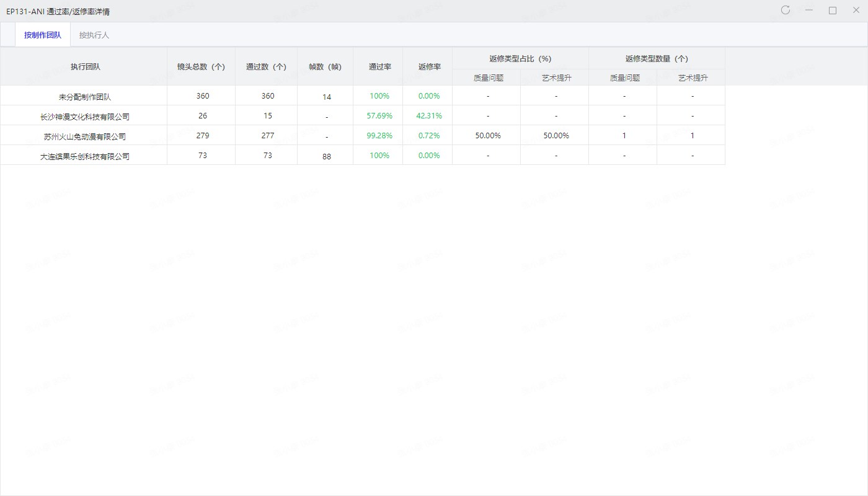Click the shot total cell 26
868x496 pixels.
click(203, 116)
